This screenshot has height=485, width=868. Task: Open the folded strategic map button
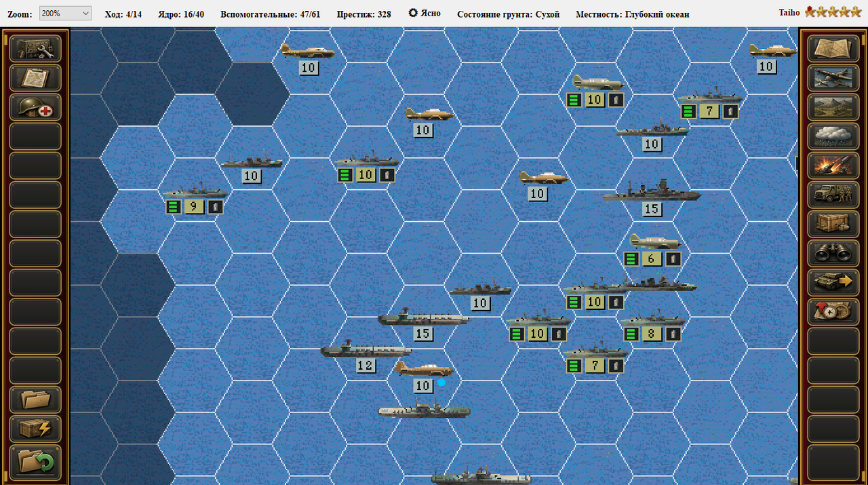[833, 49]
